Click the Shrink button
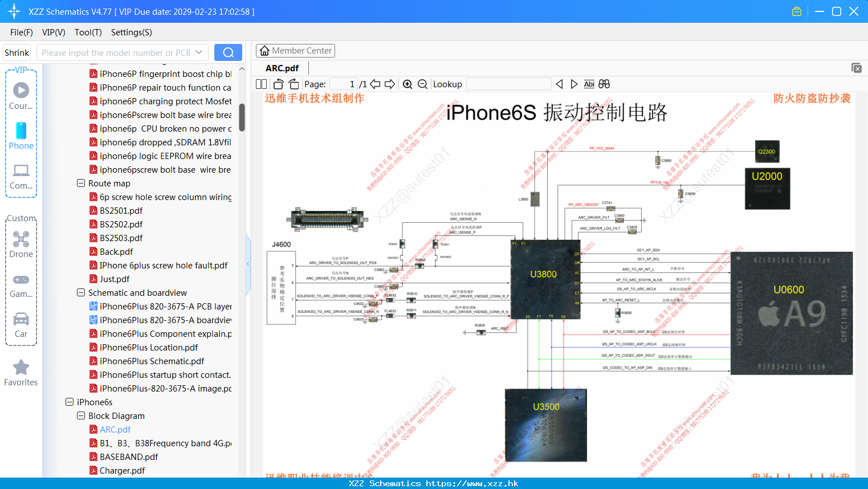Screen dimensions: 868x489 tap(17, 52)
